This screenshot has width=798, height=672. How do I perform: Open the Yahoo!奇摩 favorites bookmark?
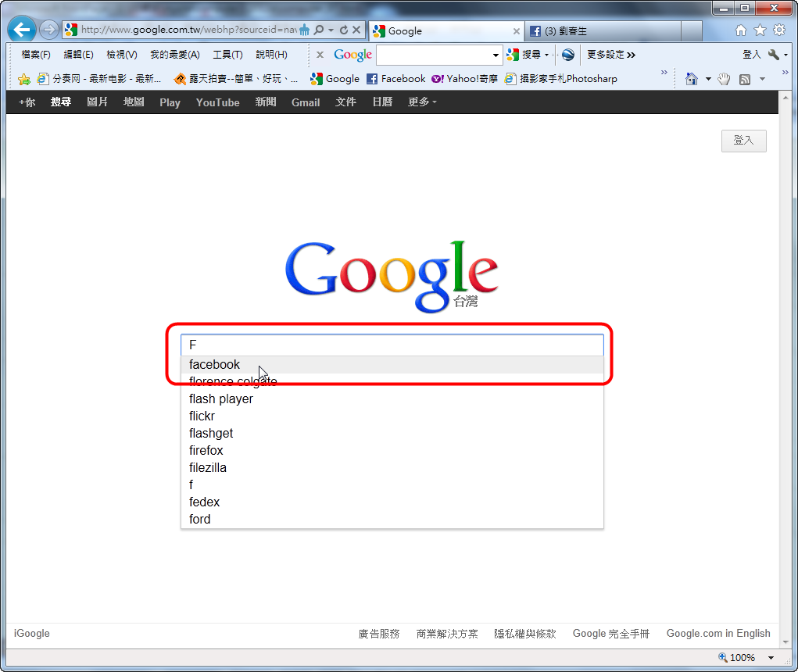(x=464, y=79)
